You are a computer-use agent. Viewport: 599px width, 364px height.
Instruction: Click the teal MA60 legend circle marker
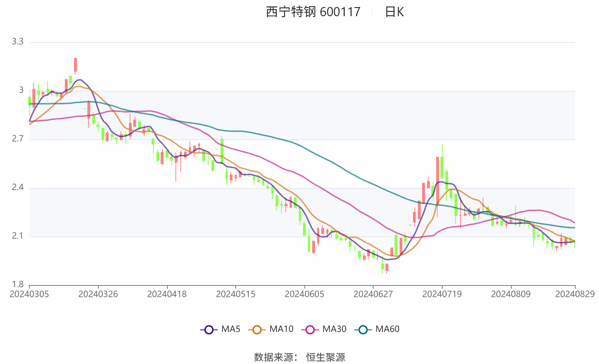pyautogui.click(x=363, y=330)
